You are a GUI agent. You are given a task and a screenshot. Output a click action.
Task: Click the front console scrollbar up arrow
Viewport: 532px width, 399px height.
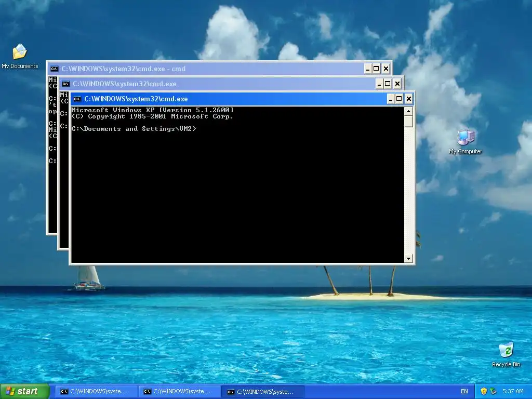(x=408, y=111)
